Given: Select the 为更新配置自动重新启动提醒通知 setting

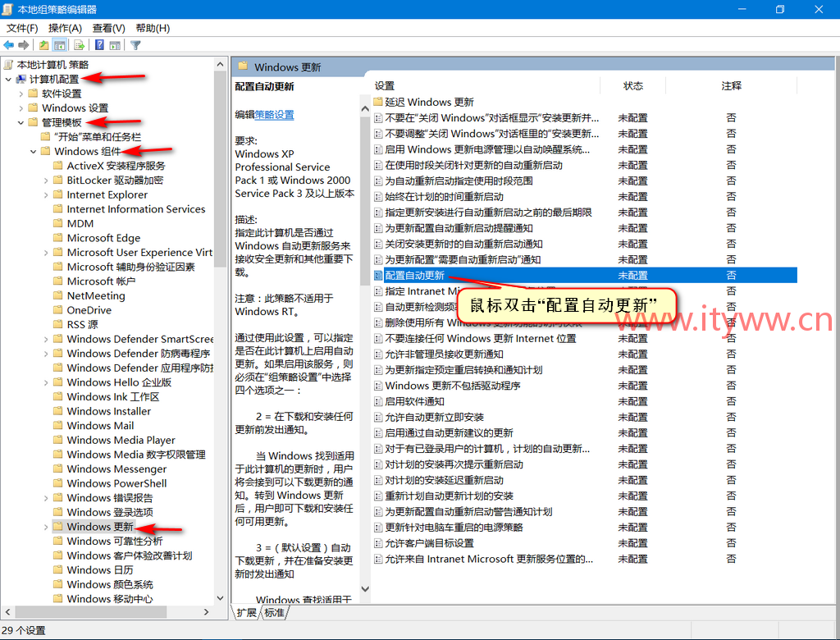Looking at the screenshot, I should point(459,228).
